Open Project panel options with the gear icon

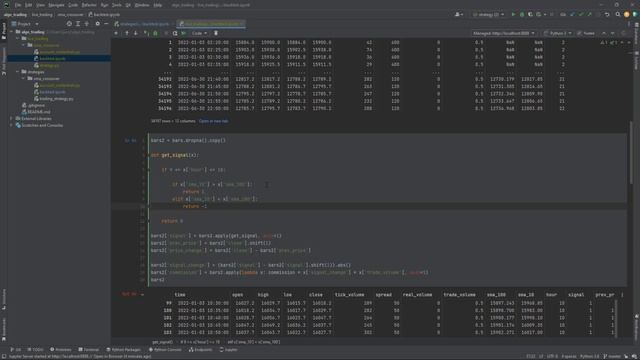pos(98,24)
